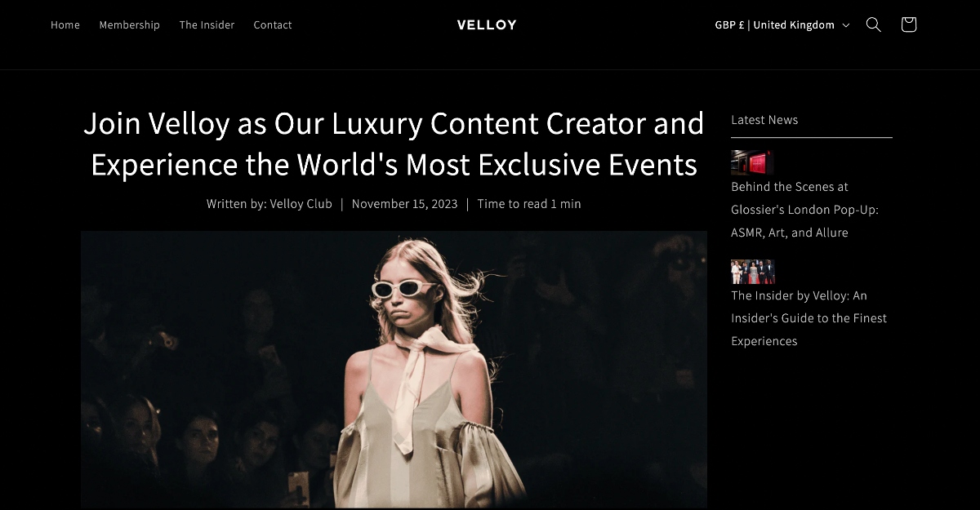Click the VELLOY logo in header
The image size is (980, 510).
point(487,24)
